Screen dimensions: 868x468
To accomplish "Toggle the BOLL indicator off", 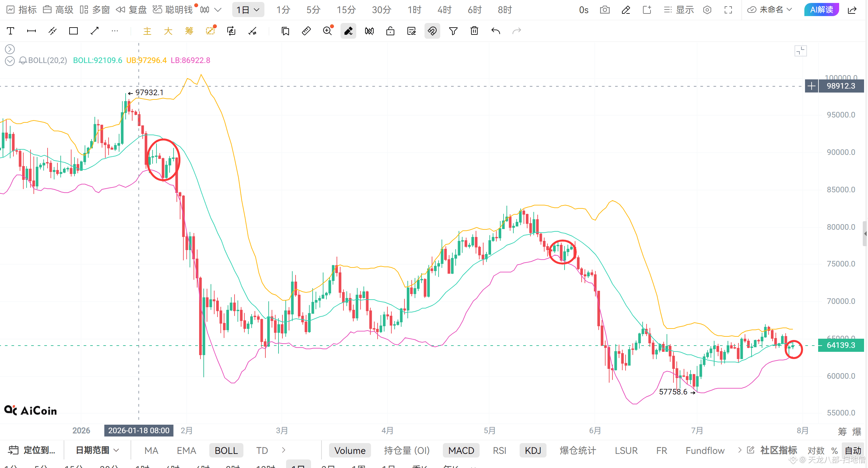I will click(x=226, y=451).
